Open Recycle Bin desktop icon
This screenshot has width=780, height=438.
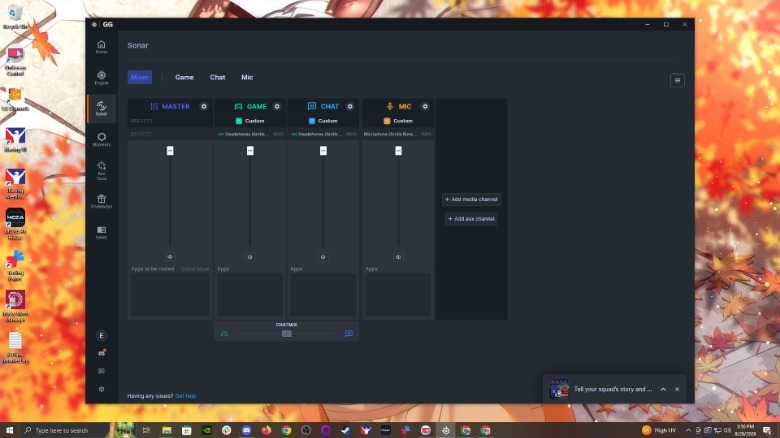point(15,16)
